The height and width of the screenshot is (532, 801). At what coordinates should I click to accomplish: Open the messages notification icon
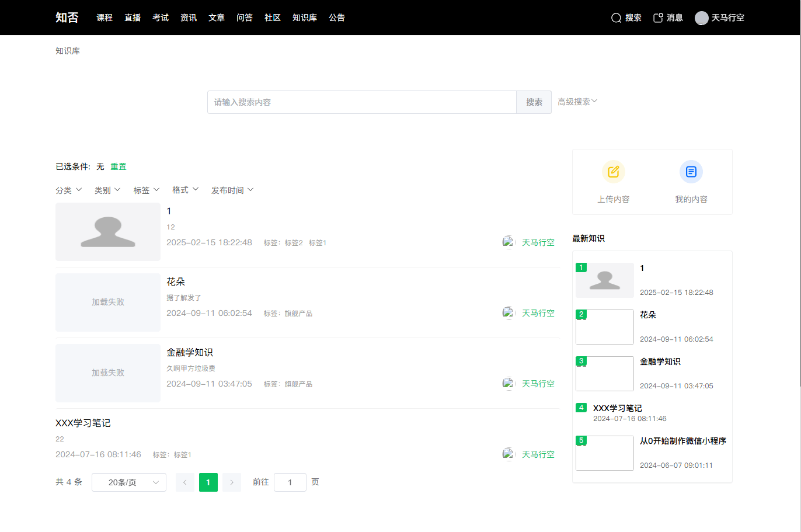[x=658, y=18]
